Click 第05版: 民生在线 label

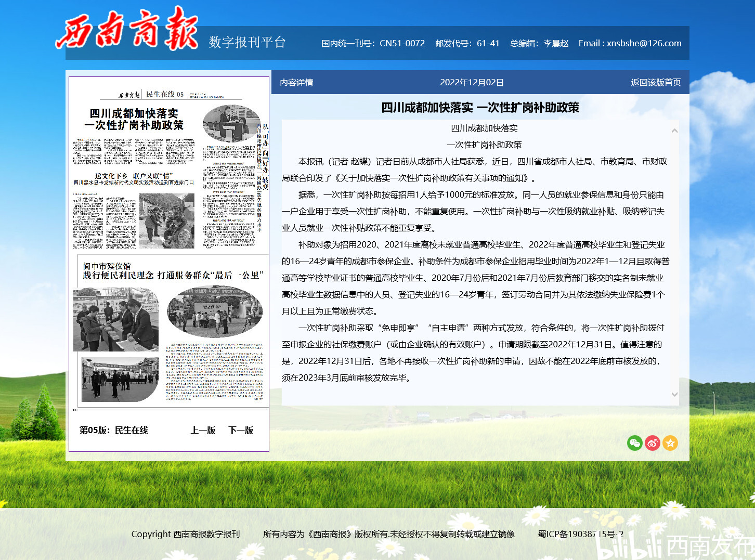(113, 430)
